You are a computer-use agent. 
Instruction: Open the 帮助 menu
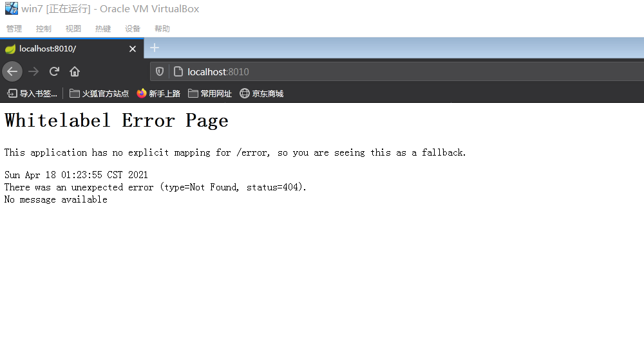(162, 29)
